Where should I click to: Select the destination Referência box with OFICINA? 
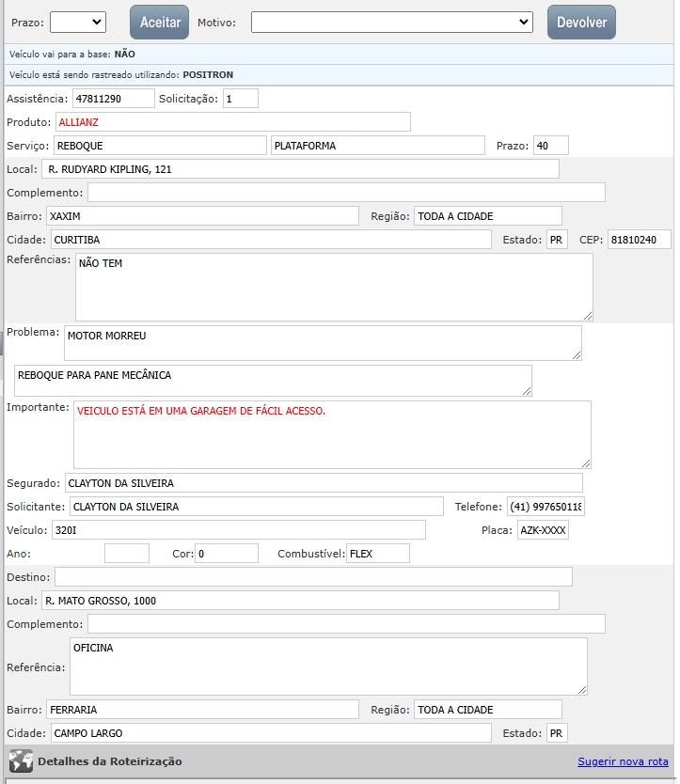(x=328, y=666)
